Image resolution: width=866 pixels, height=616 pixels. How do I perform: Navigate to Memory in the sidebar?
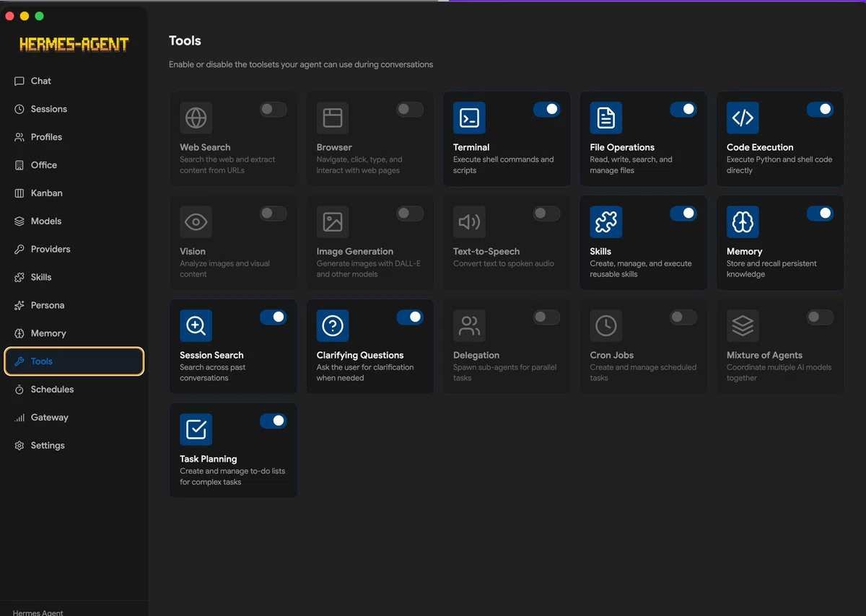(74, 333)
